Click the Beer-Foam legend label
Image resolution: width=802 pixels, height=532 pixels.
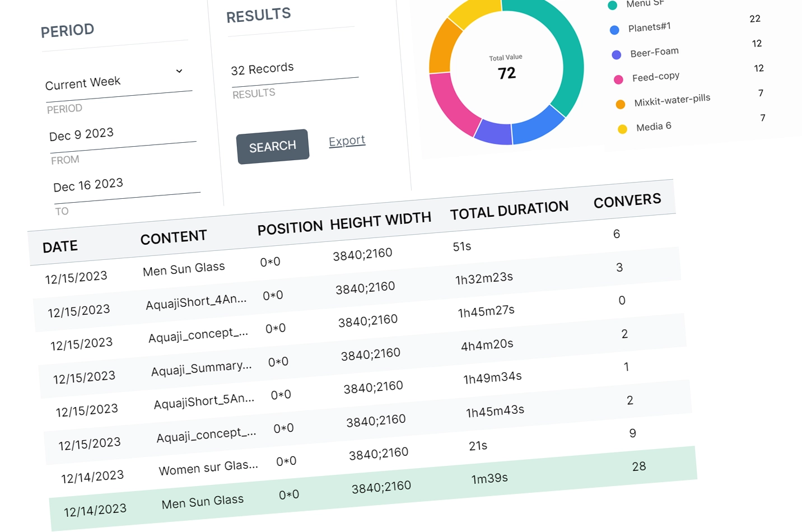click(655, 52)
